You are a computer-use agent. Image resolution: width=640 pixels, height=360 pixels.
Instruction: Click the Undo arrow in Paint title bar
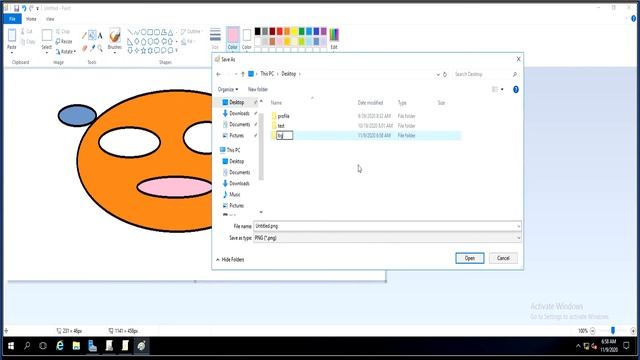tap(24, 8)
